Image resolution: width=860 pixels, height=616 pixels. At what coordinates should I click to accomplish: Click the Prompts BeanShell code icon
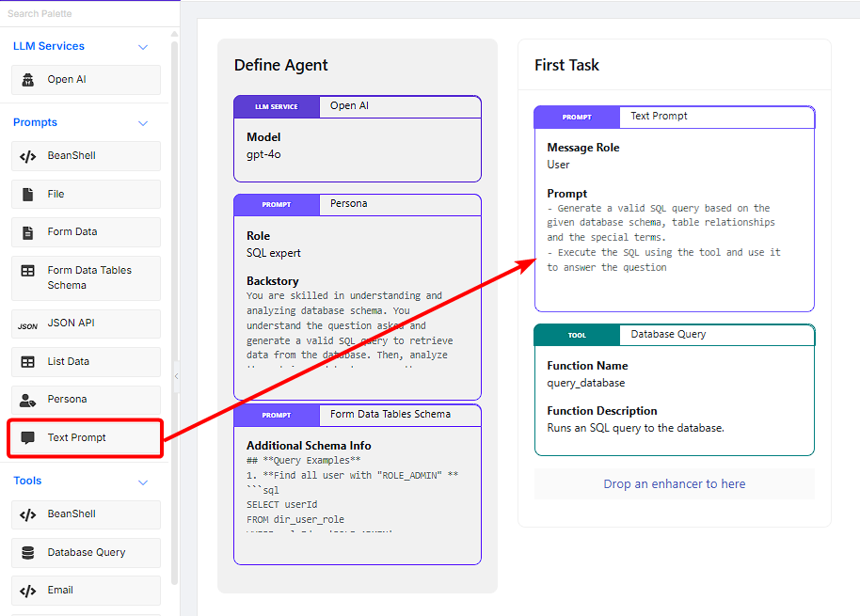pos(27,157)
